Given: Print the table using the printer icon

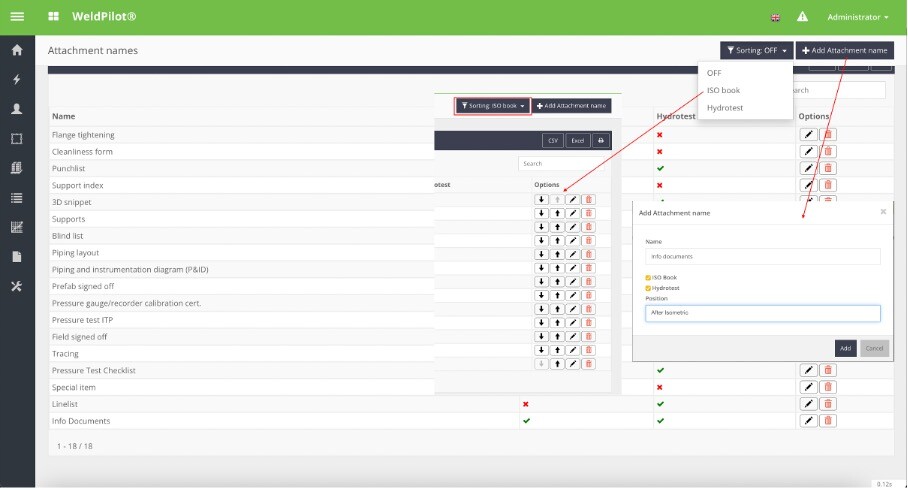Looking at the screenshot, I should point(601,141).
